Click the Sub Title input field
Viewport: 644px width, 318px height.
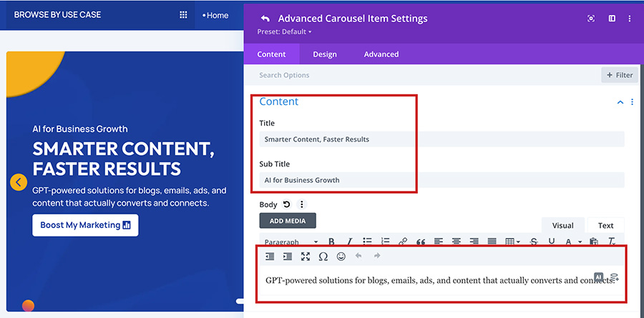[x=441, y=180]
